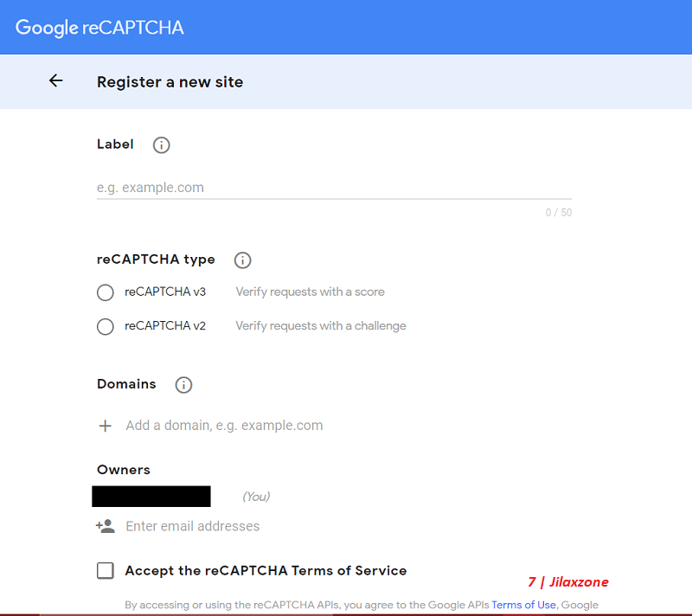The height and width of the screenshot is (616, 692).
Task: Click the 'reCAPTCHA v3' label text
Action: (165, 292)
